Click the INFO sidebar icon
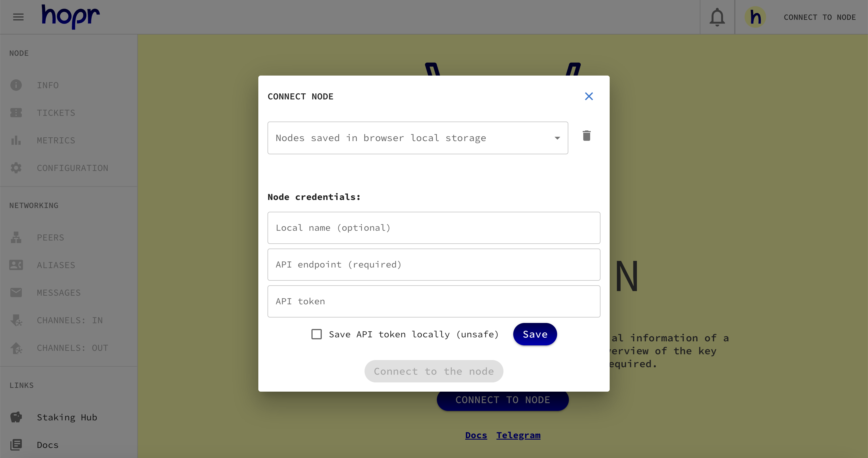 pos(16,84)
